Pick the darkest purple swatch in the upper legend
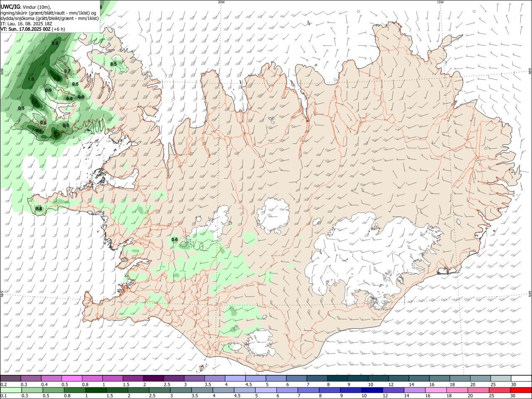Image resolution: width=532 pixels, height=399 pixels. pyautogui.click(x=153, y=378)
